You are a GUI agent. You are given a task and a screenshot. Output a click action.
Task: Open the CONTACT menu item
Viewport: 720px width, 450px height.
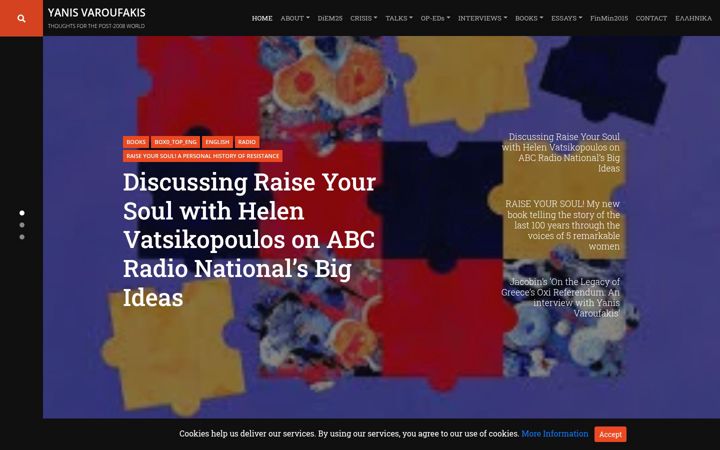pos(651,18)
